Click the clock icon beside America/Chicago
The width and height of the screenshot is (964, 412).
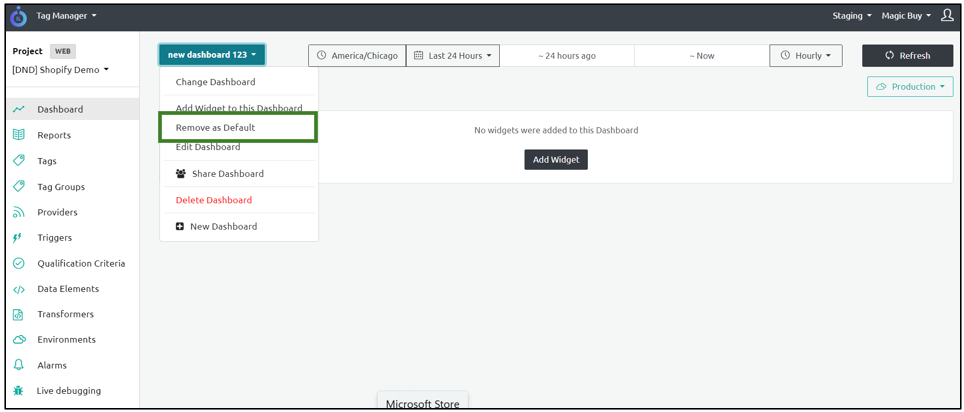pyautogui.click(x=322, y=55)
